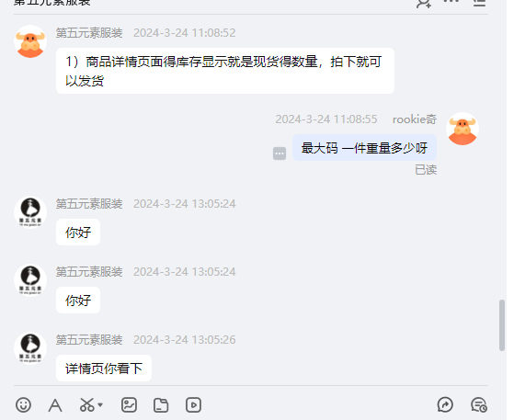Click the black logo avatar beside 13:05:26
This screenshot has width=514, height=420.
[30, 348]
